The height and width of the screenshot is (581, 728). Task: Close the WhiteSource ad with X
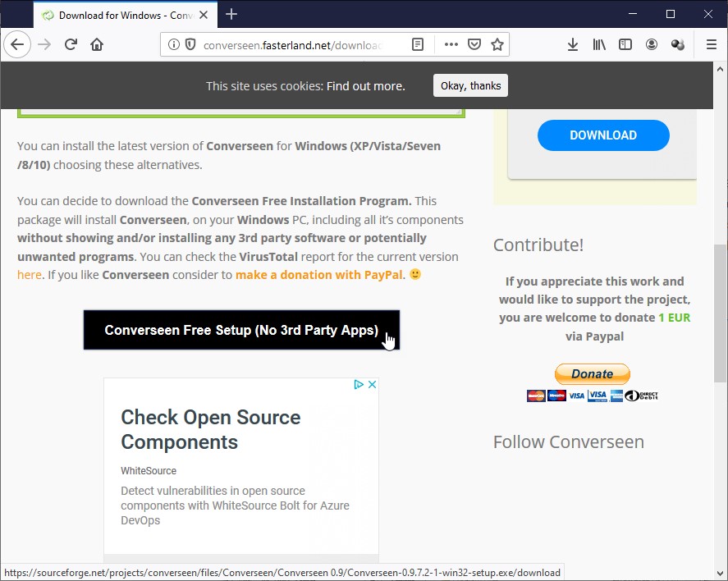coord(373,384)
